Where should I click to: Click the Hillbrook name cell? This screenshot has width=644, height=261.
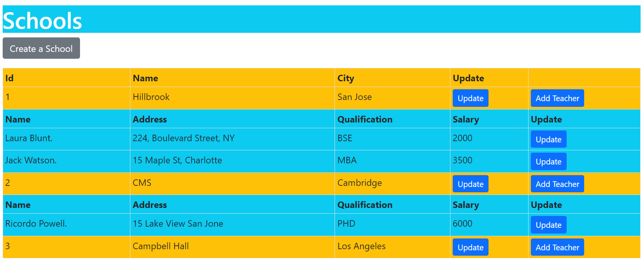(x=232, y=98)
